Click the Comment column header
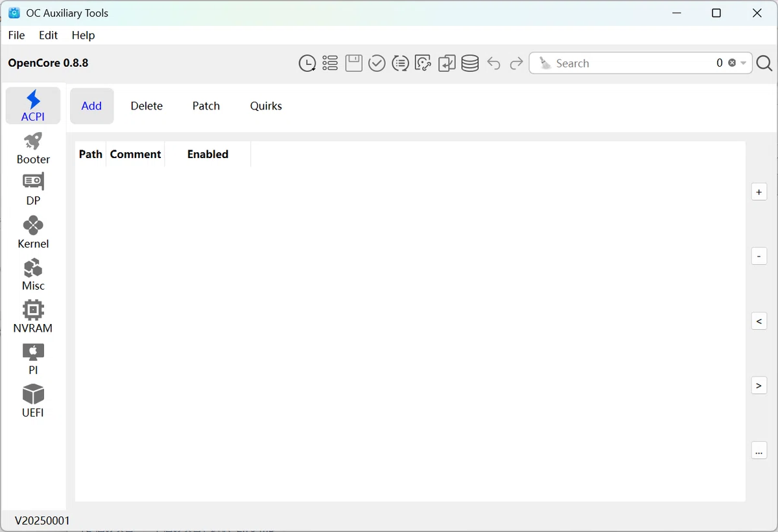Viewport: 778px width, 532px height. tap(136, 154)
